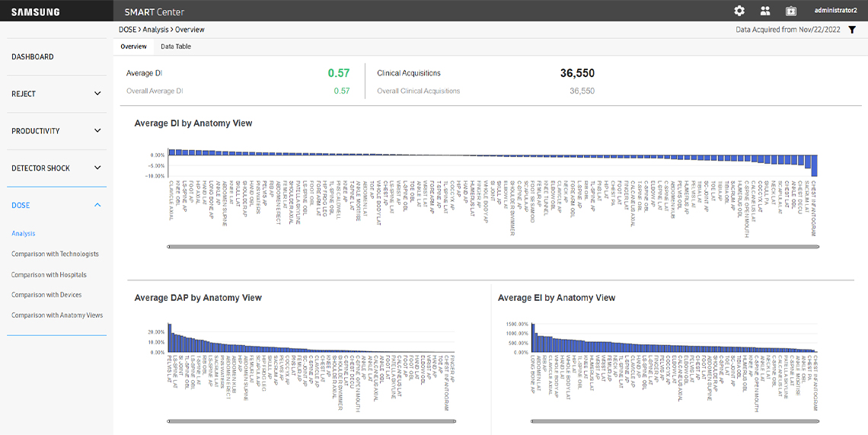Open the settings gear icon
The width and height of the screenshot is (868, 435).
coord(739,11)
